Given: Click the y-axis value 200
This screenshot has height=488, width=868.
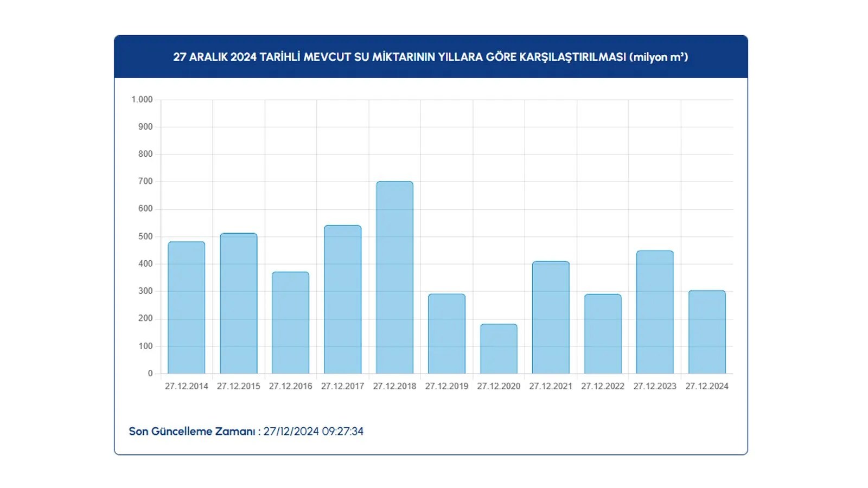Looking at the screenshot, I should [x=145, y=319].
